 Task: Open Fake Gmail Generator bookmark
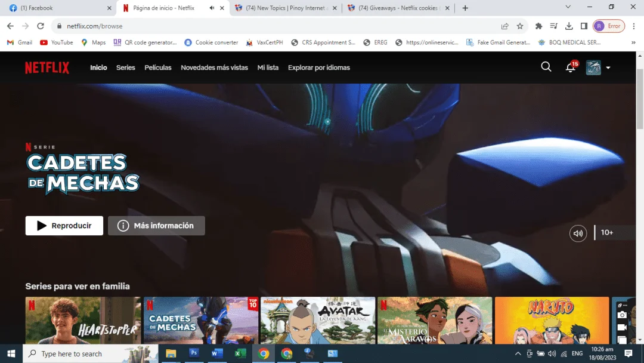(498, 42)
